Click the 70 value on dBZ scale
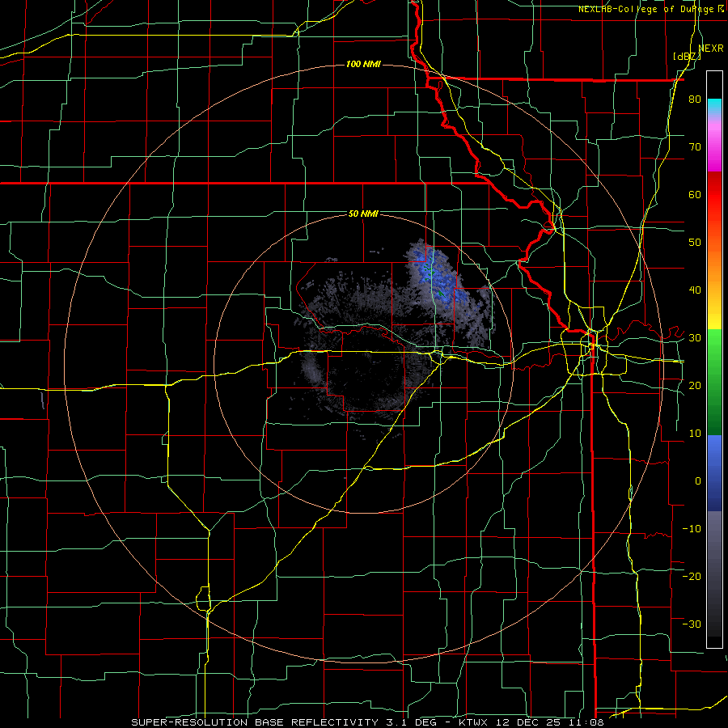Viewport: 728px width, 728px height. click(x=695, y=147)
